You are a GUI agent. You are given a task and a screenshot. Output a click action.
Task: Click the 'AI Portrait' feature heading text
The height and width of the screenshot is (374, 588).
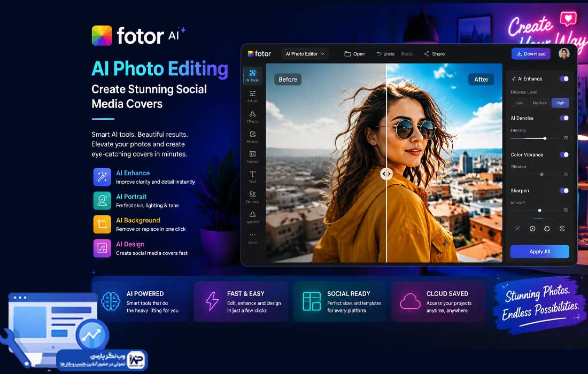point(131,197)
